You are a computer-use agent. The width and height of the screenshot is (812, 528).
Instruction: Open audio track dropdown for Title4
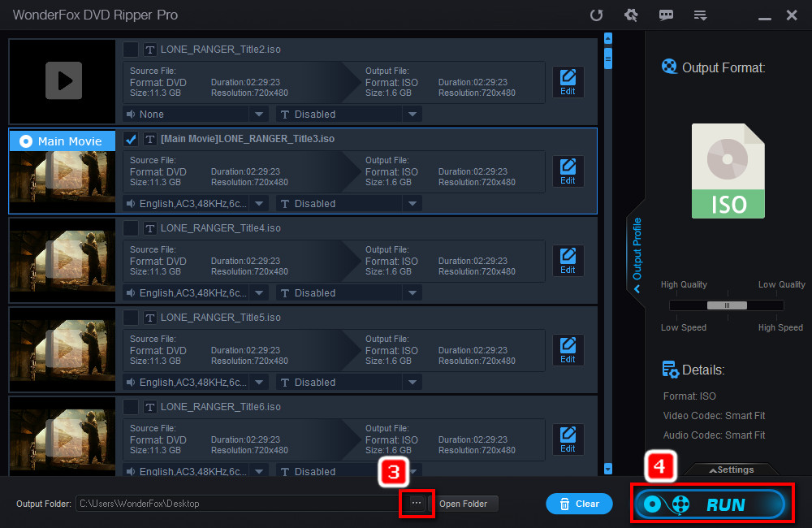pyautogui.click(x=259, y=292)
